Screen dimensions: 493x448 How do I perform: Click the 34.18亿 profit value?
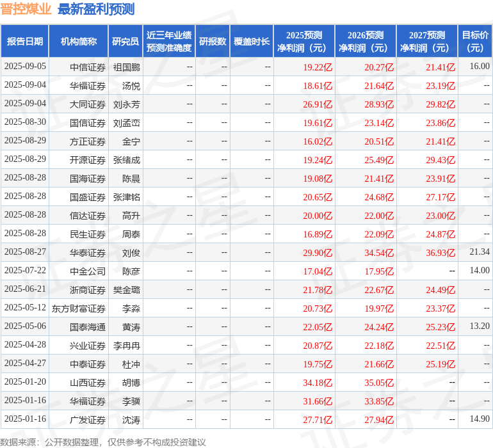[x=318, y=383]
